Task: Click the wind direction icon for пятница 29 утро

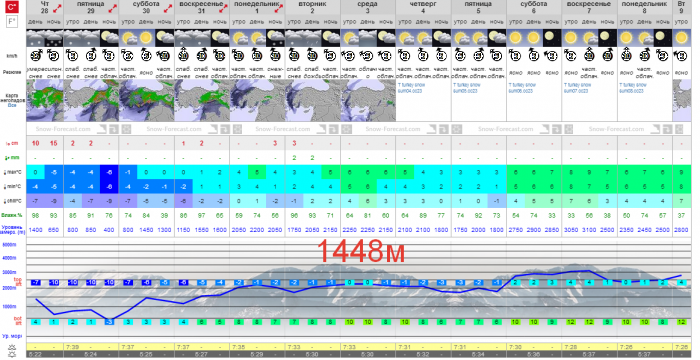Action: [x=72, y=56]
